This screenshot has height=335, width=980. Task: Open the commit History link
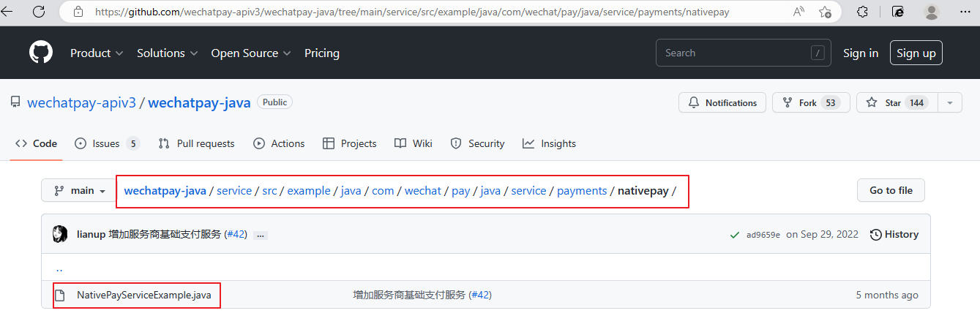894,234
